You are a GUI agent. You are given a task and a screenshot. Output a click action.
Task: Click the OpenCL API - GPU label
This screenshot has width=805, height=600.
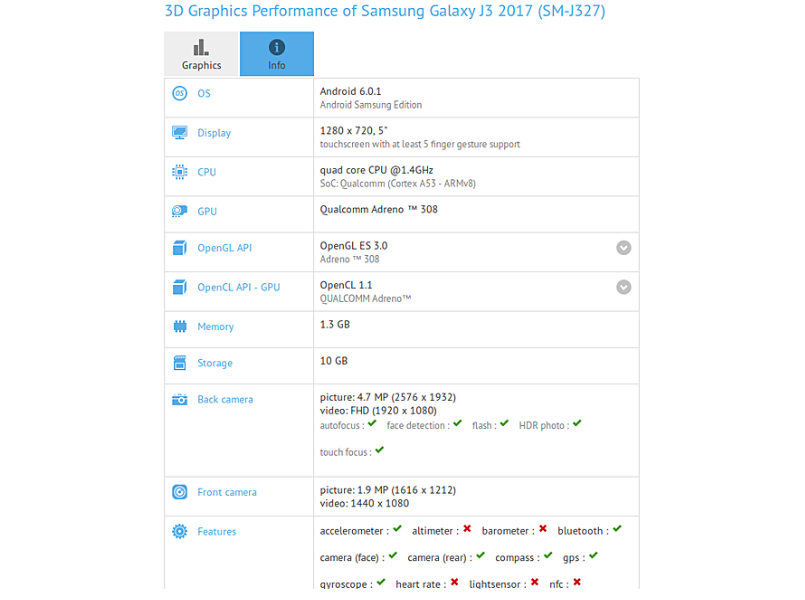(239, 287)
